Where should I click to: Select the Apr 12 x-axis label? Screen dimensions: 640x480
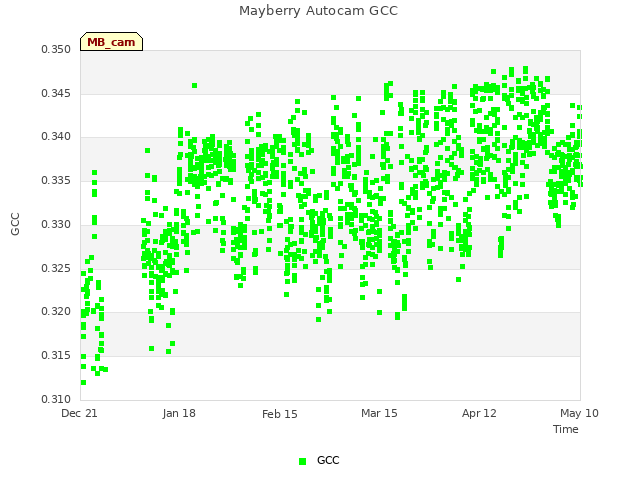[x=479, y=413]
